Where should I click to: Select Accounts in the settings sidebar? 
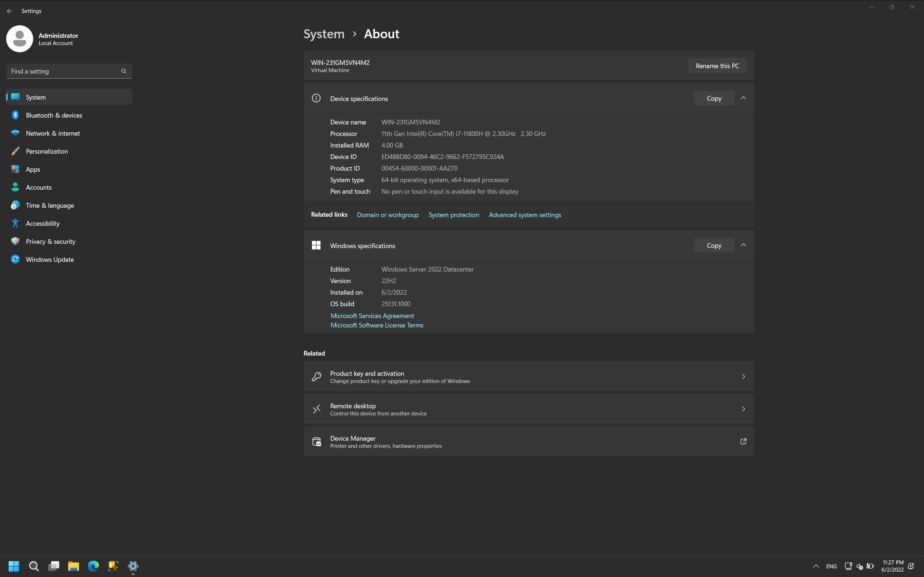[39, 187]
